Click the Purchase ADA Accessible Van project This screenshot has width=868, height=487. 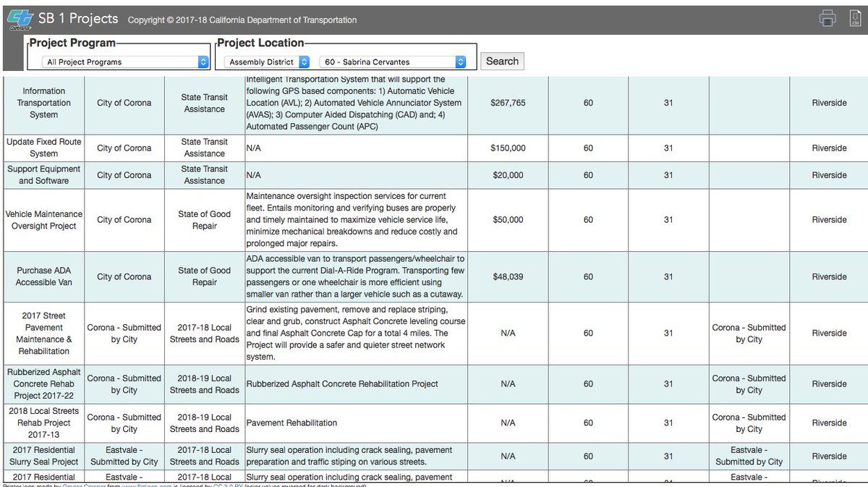coord(44,276)
